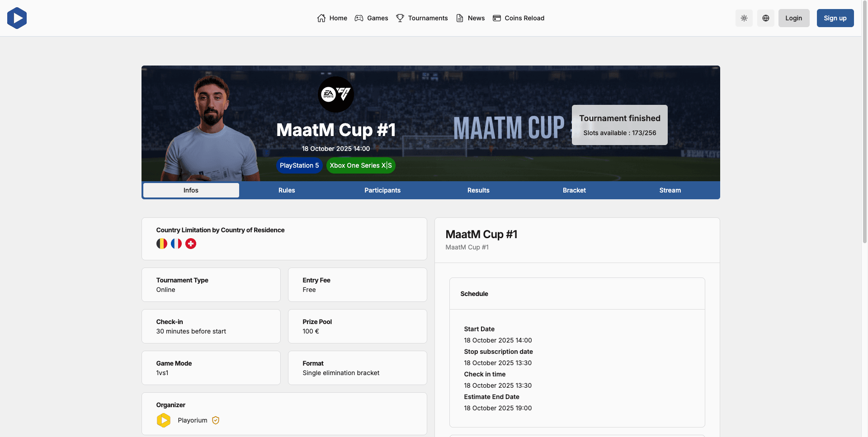Image resolution: width=868 pixels, height=437 pixels.
Task: Click the streamer photo in the banner
Action: coord(211,129)
